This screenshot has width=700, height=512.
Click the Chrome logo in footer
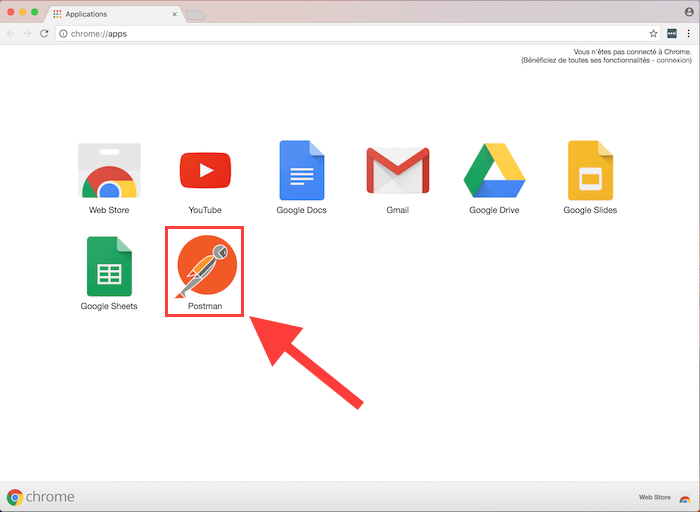41,497
